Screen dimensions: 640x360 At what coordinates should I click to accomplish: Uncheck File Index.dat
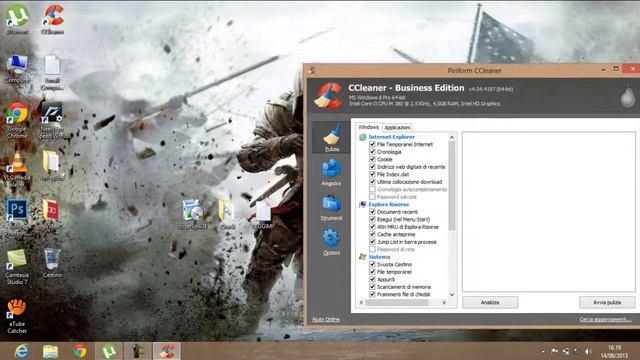[372, 174]
